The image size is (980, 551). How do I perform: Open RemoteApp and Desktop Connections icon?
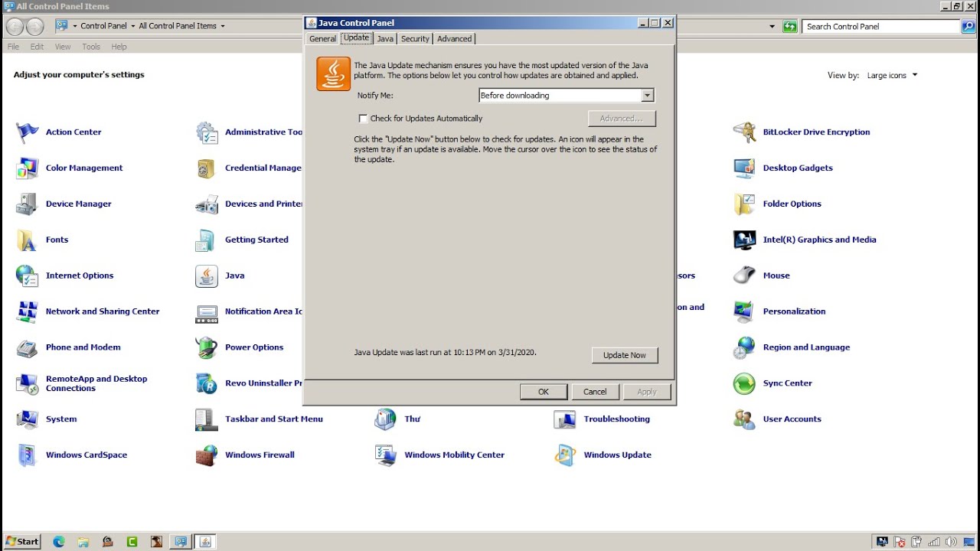27,384
